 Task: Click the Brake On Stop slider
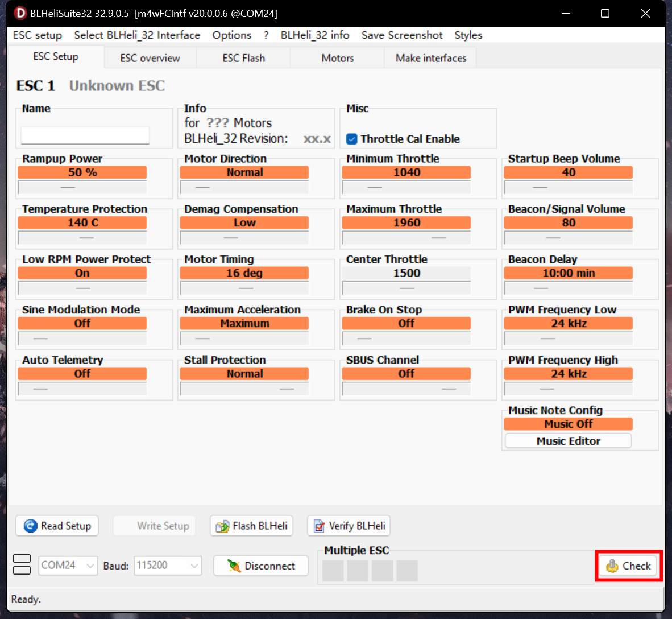coord(406,339)
